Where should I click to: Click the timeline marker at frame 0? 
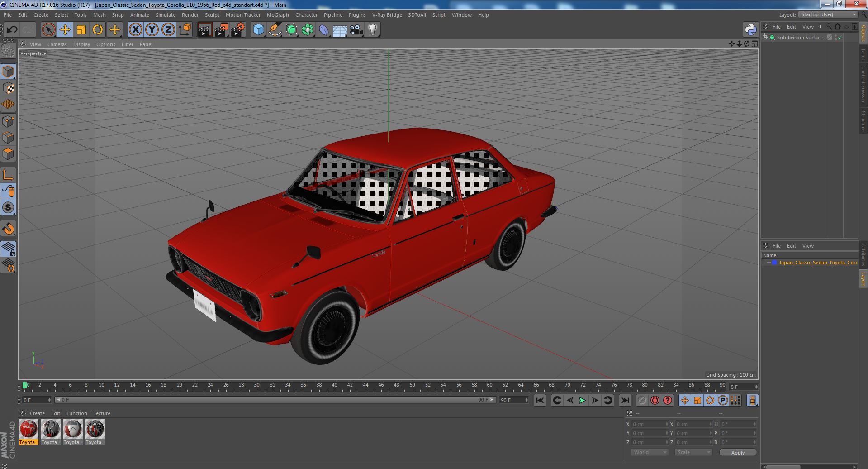(25, 385)
